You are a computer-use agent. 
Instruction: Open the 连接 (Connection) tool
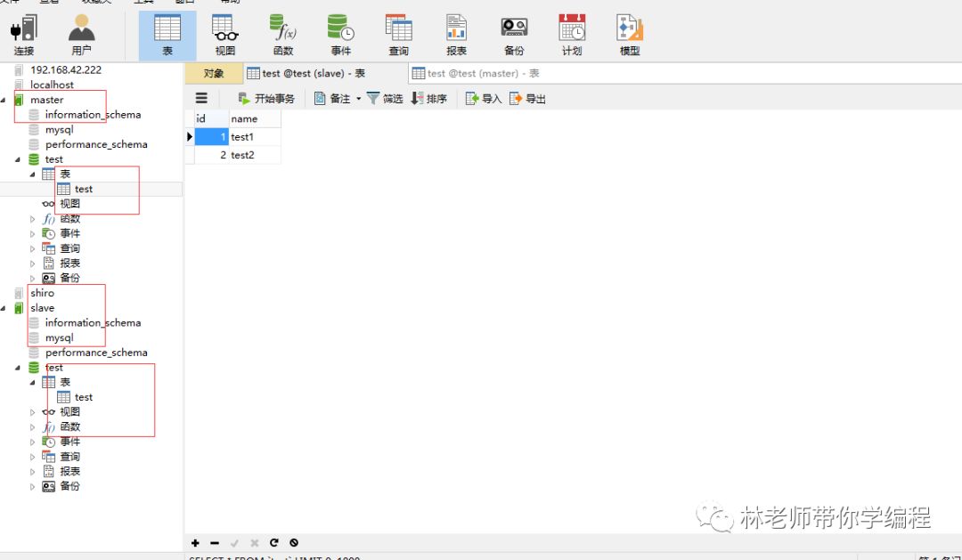(25, 36)
